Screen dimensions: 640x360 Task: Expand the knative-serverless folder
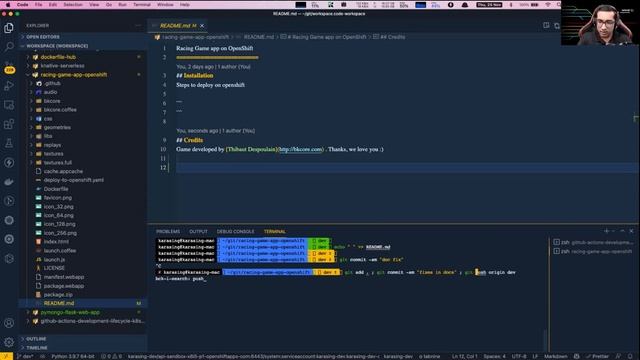point(62,66)
